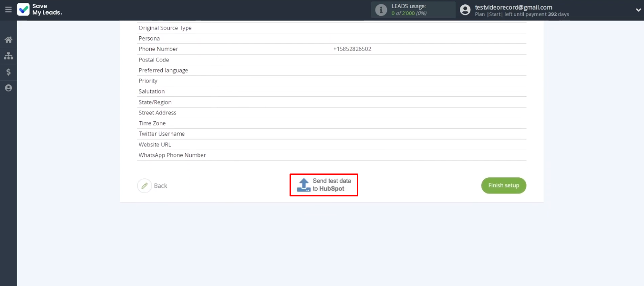Click the LEADS usage info icon
The height and width of the screenshot is (286, 644).
[381, 10]
